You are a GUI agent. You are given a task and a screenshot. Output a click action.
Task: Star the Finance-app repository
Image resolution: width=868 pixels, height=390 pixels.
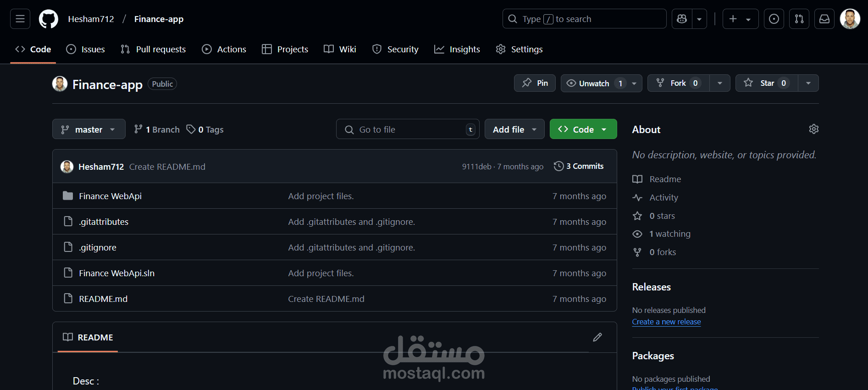pos(767,83)
